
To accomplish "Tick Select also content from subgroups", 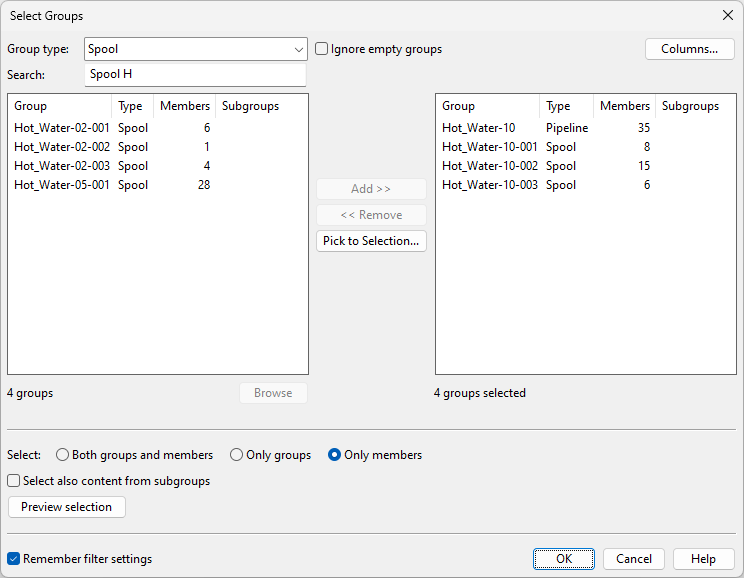I will pyautogui.click(x=14, y=481).
